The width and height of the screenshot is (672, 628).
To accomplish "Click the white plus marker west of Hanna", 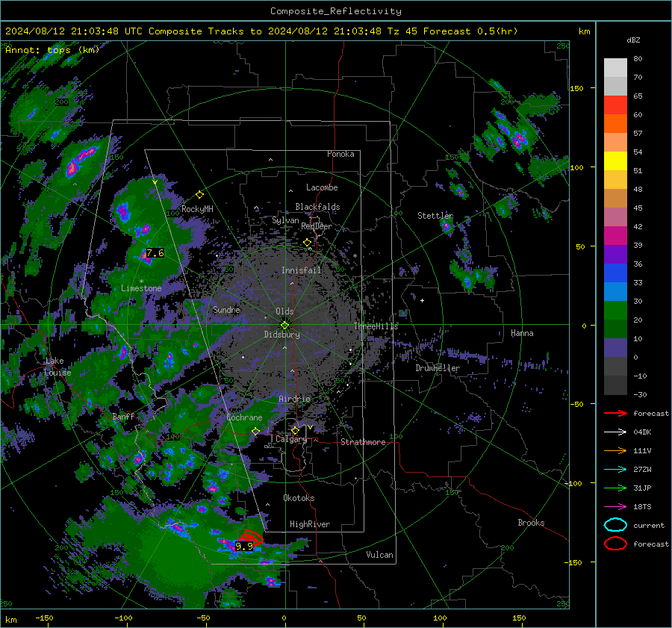I will (x=422, y=300).
